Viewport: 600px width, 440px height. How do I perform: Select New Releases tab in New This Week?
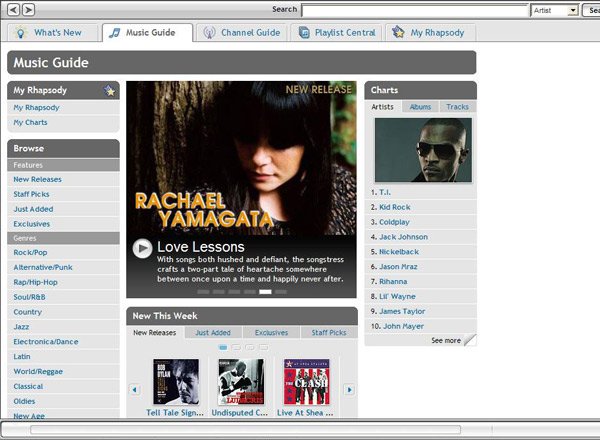[x=155, y=332]
